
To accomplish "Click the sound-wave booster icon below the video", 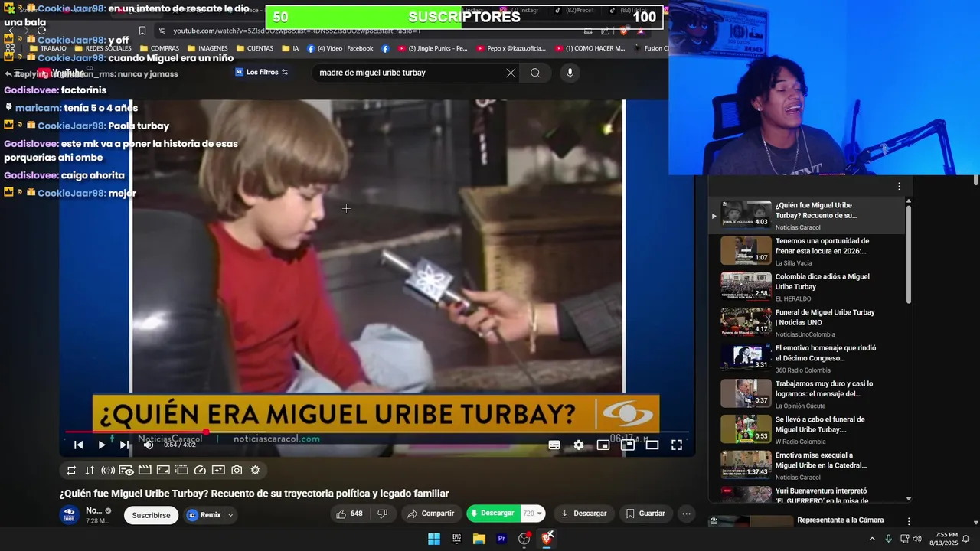I will pyautogui.click(x=108, y=470).
